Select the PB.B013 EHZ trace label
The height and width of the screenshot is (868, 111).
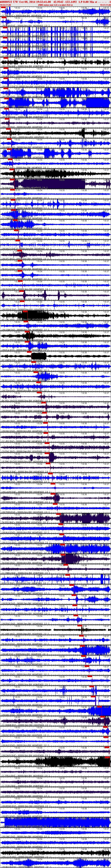[25, 269]
